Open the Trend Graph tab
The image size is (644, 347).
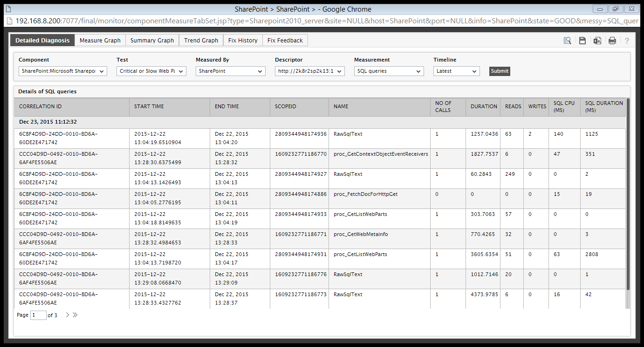pyautogui.click(x=201, y=40)
